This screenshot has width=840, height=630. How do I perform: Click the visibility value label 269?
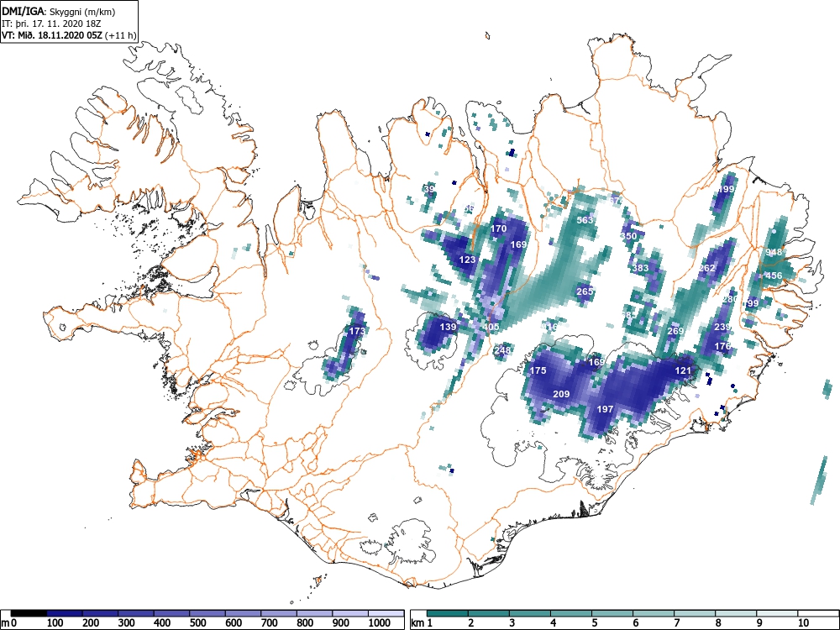coord(675,331)
